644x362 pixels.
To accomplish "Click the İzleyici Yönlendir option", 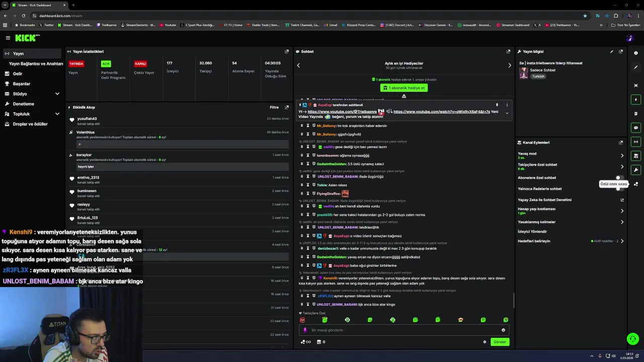I will pyautogui.click(x=532, y=231).
